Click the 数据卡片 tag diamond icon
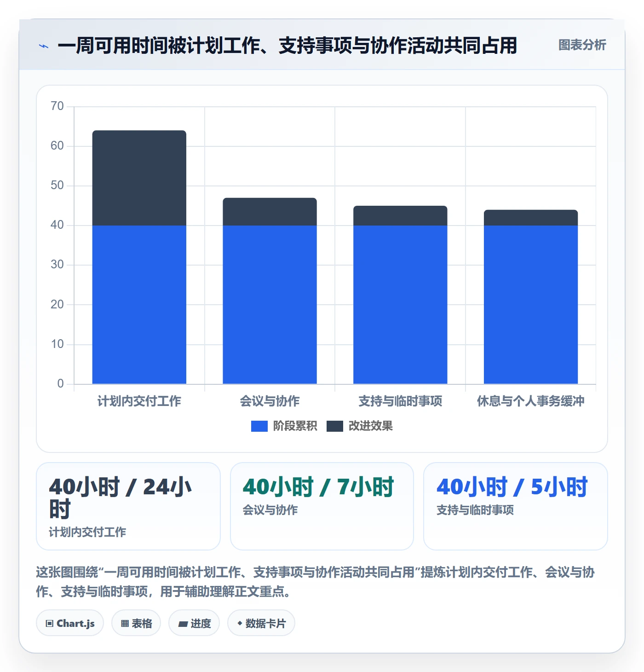This screenshot has height=672, width=644. 240,623
